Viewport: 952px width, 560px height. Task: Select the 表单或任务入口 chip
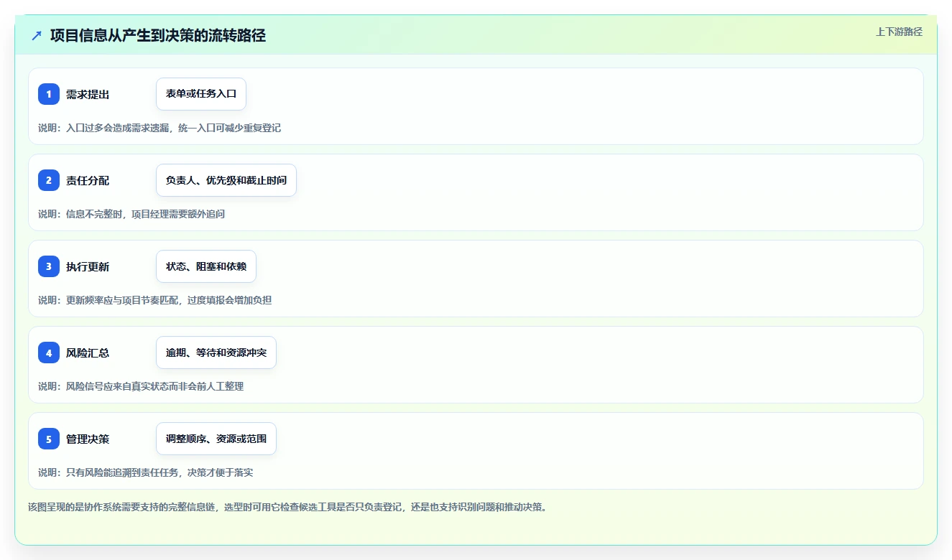201,94
